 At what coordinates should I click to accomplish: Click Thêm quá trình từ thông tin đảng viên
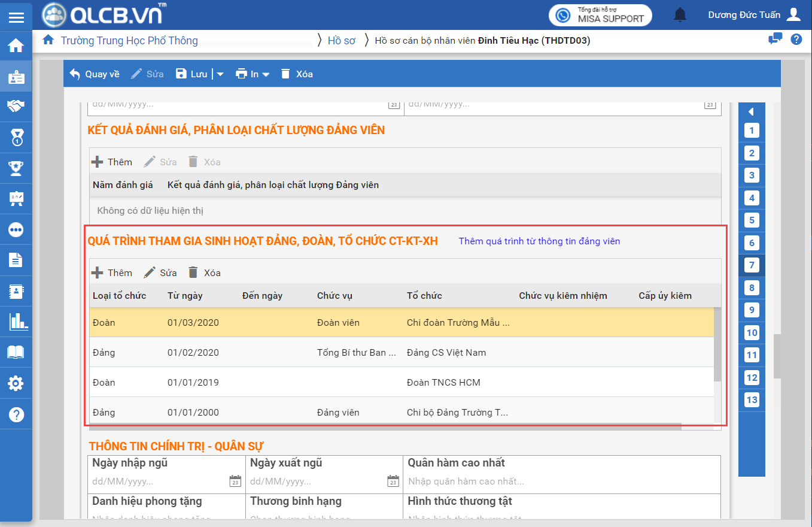(x=539, y=241)
